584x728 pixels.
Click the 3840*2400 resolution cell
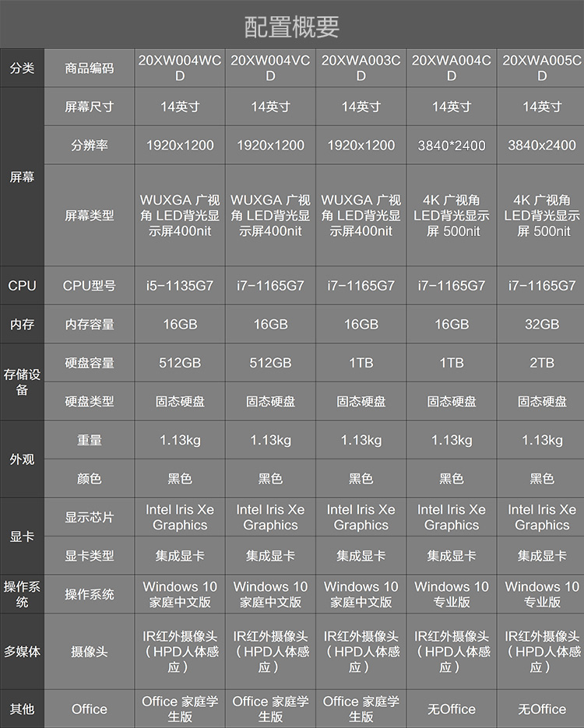tap(451, 145)
